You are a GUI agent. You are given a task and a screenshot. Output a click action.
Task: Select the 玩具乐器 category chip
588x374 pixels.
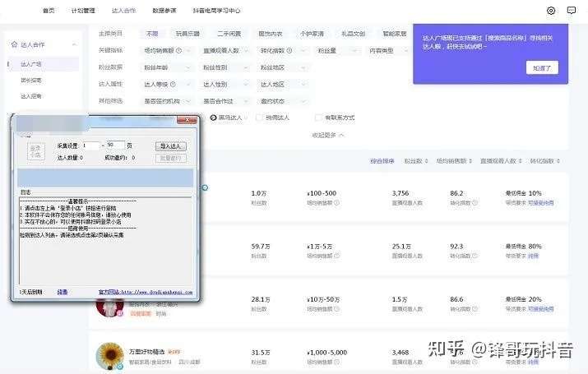(188, 34)
